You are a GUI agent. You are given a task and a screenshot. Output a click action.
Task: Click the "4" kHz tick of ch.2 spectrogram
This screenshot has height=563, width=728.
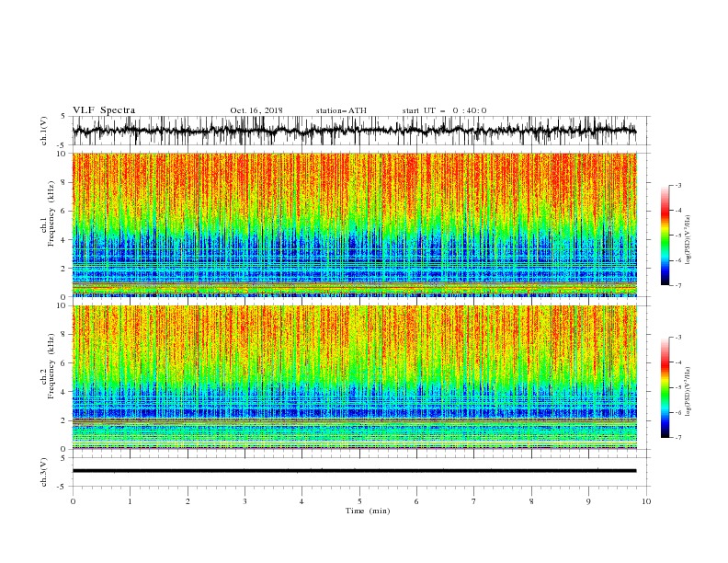pos(64,392)
